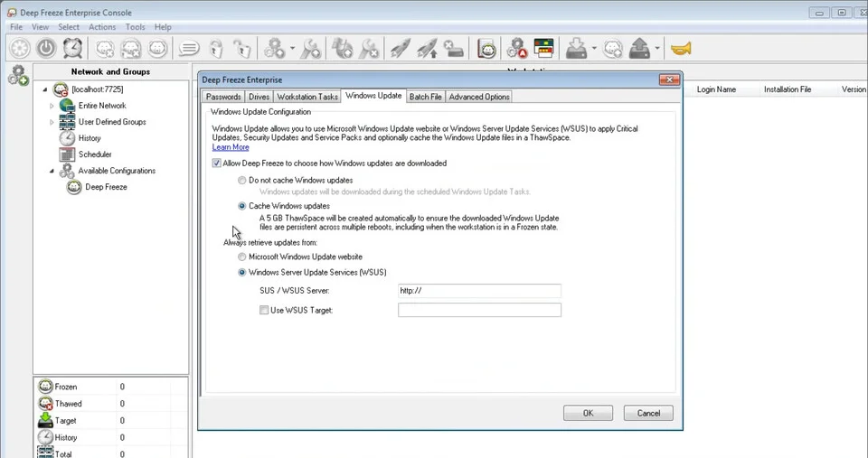Select History in the network tree
This screenshot has height=458, width=868.
click(90, 138)
